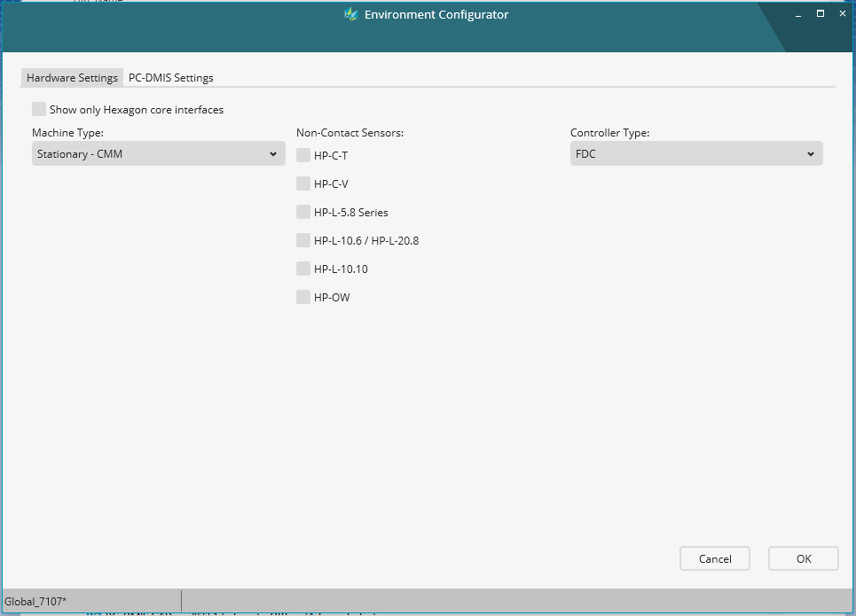Expand the FDC controller selection list
The height and width of the screenshot is (616, 856).
[x=810, y=153]
